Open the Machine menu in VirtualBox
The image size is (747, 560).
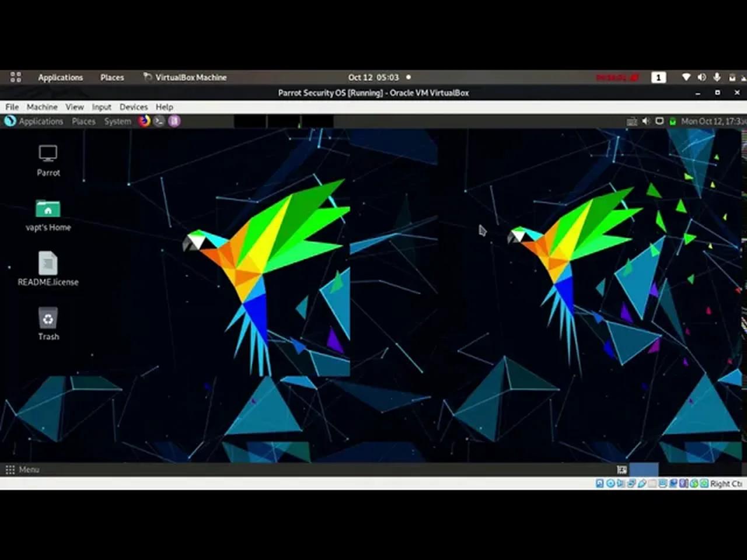(x=41, y=107)
